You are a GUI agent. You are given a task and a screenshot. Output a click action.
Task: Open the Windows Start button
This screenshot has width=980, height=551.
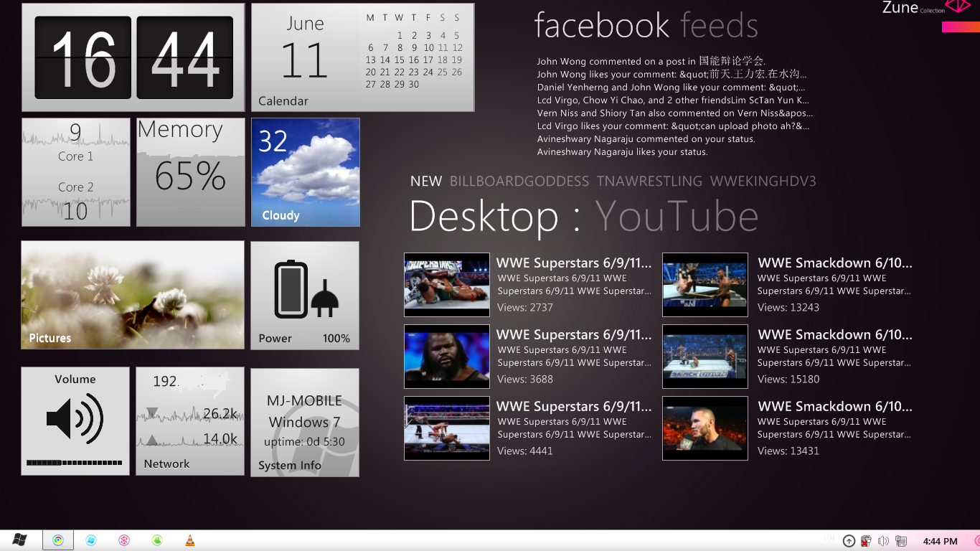[x=19, y=540]
